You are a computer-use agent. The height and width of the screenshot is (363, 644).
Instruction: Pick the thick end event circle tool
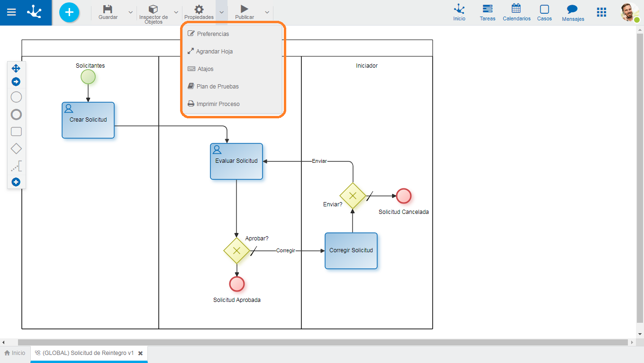point(16,115)
